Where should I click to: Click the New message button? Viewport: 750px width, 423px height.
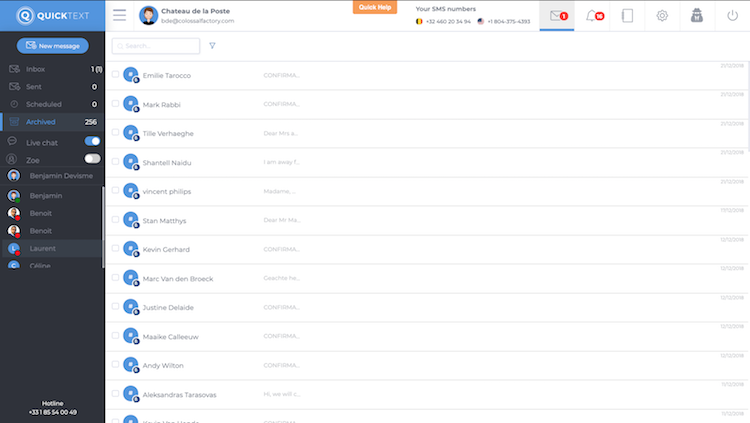52,46
